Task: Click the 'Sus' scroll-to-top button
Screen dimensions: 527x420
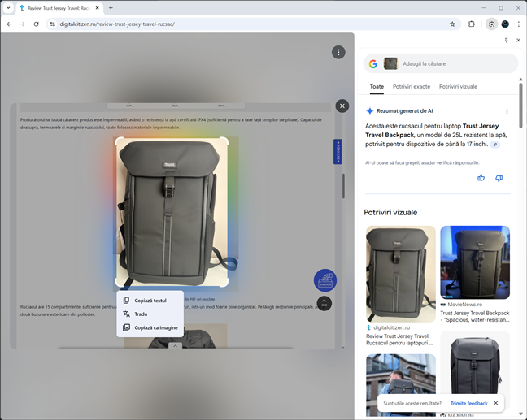Action: [x=324, y=304]
